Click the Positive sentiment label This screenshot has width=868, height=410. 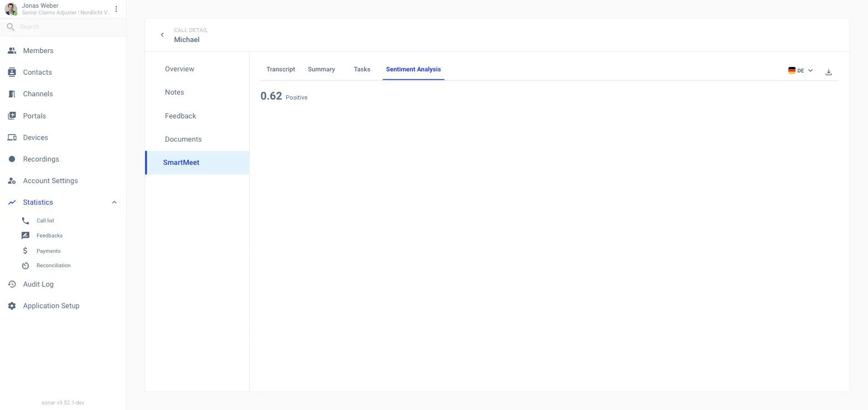coord(297,98)
